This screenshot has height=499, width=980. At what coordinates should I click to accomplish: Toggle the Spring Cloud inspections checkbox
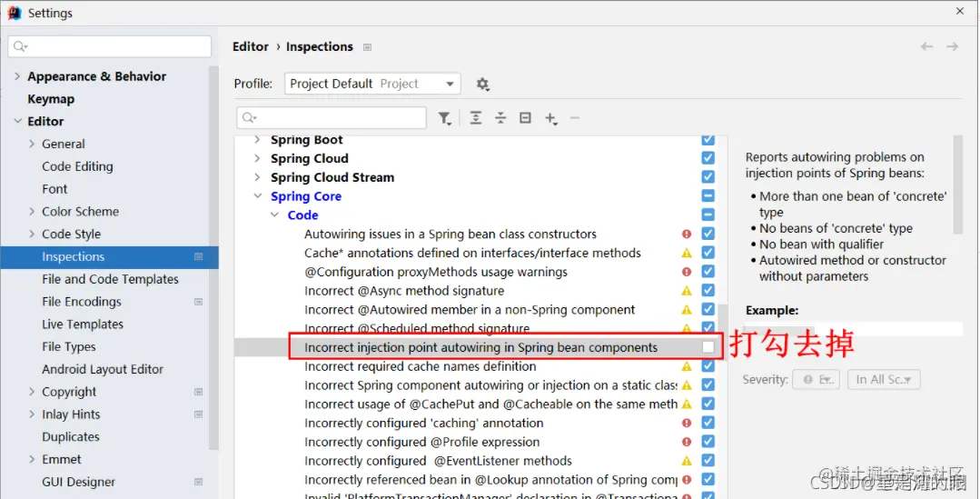click(708, 158)
